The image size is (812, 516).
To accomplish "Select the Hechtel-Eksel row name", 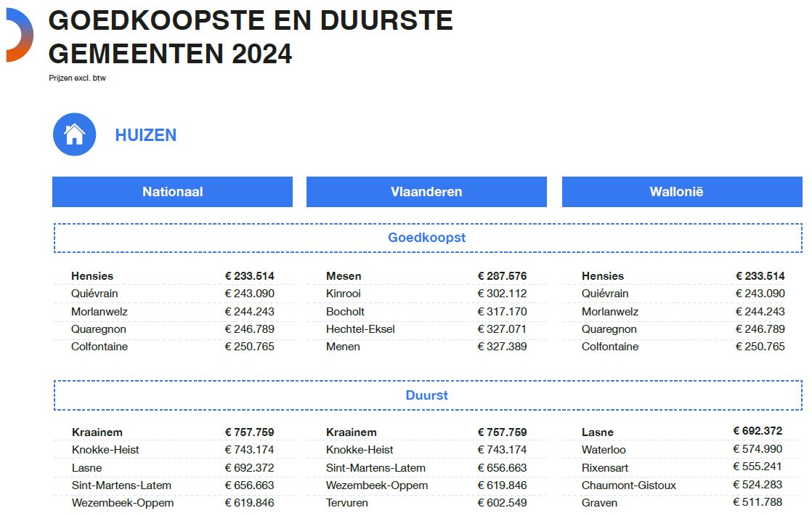I will click(x=360, y=329).
